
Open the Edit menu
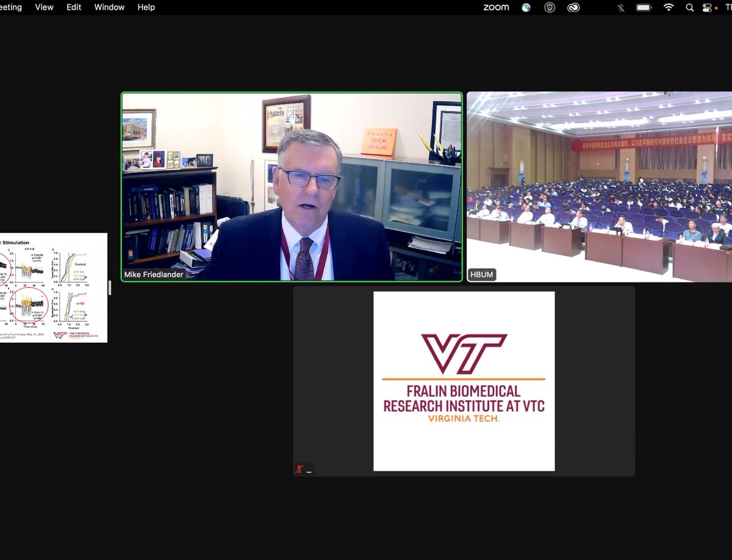(74, 7)
